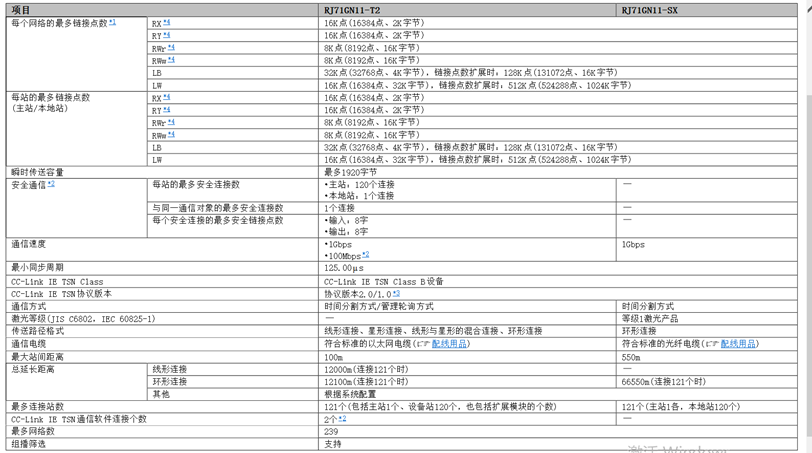
Task: Click the reference pointer icon after 光纤电缆
Action: (714, 343)
